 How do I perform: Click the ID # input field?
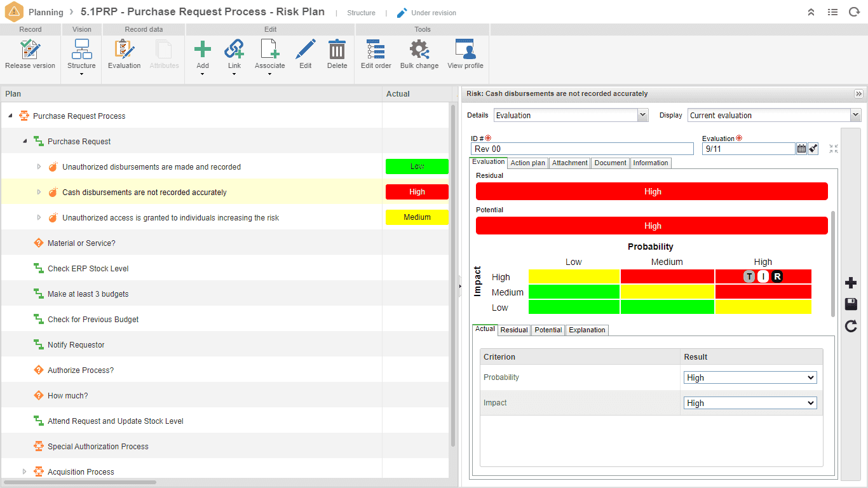point(582,149)
